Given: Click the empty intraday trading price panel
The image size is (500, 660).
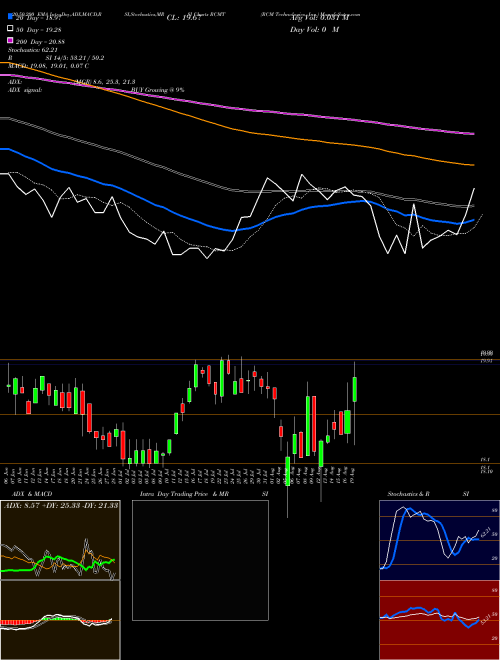Looking at the screenshot, I should pos(200,560).
